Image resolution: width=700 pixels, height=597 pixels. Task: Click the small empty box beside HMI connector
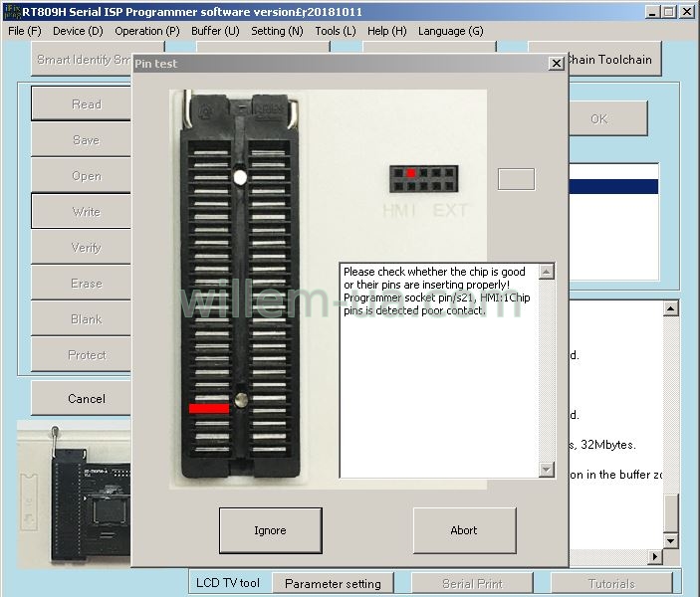[516, 179]
